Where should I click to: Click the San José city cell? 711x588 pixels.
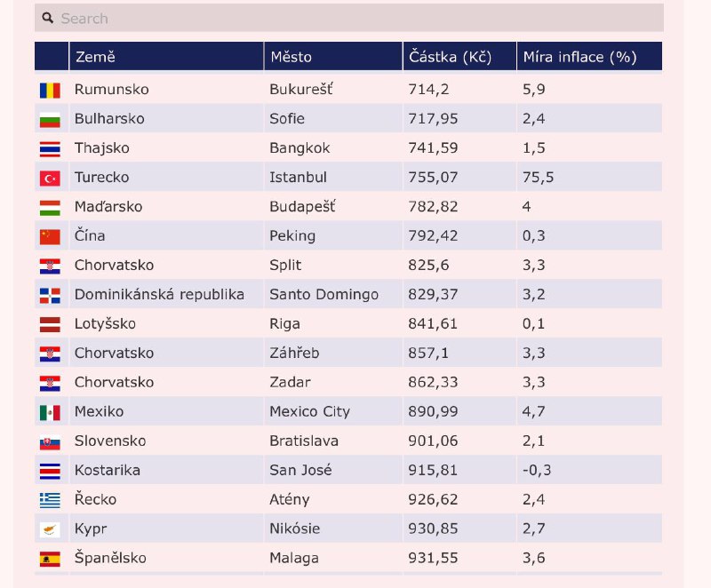point(301,471)
